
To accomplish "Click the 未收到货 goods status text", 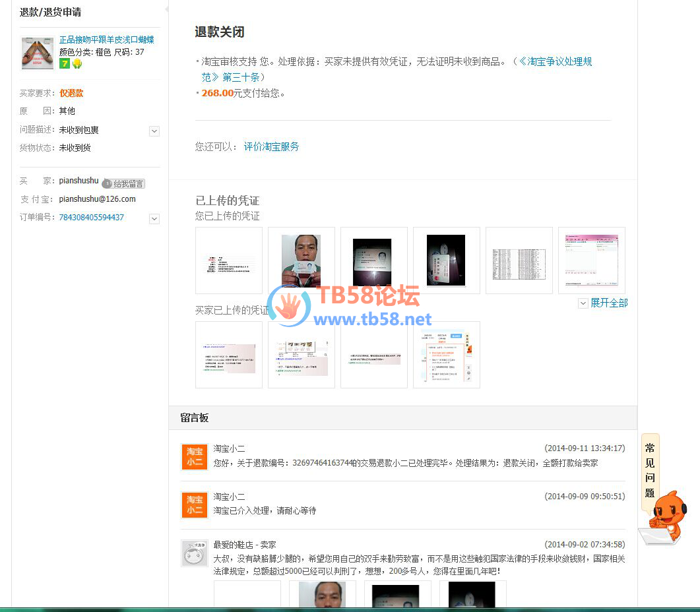I will click(x=75, y=148).
